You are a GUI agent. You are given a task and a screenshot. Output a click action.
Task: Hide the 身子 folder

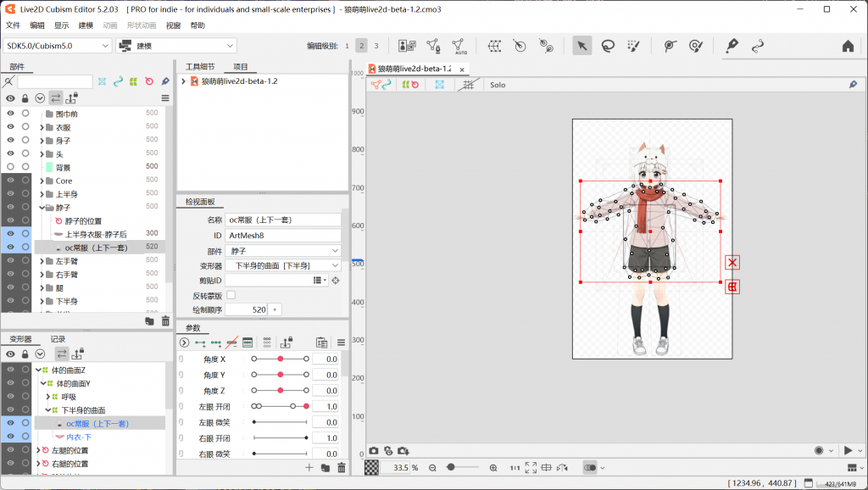10,140
